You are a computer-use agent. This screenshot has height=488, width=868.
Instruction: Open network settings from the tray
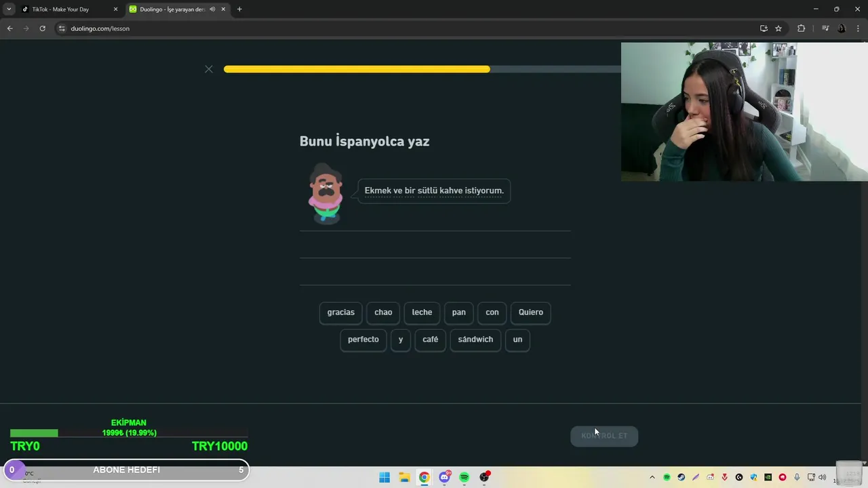click(811, 477)
